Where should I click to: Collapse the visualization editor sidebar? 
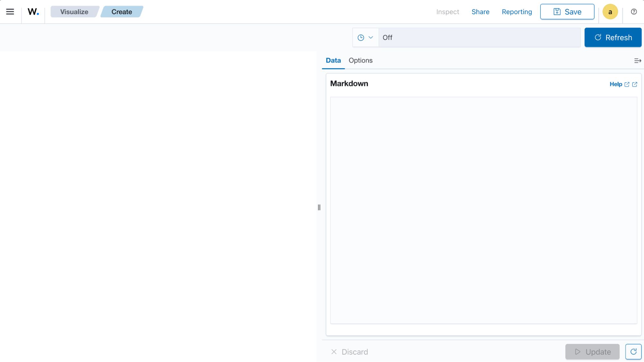click(x=637, y=61)
